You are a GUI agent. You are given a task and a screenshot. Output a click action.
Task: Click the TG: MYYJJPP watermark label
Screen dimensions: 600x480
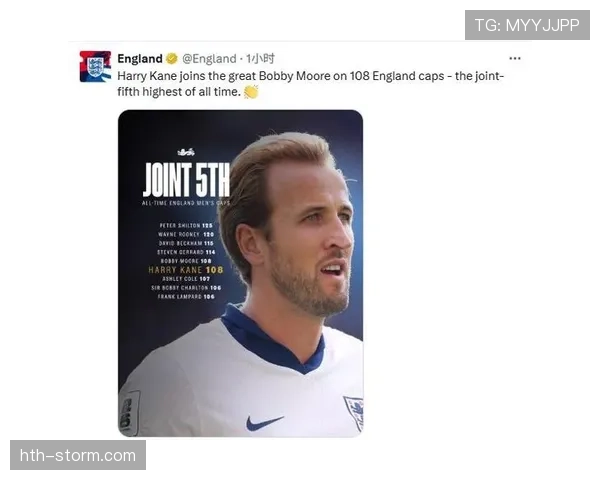click(x=527, y=25)
